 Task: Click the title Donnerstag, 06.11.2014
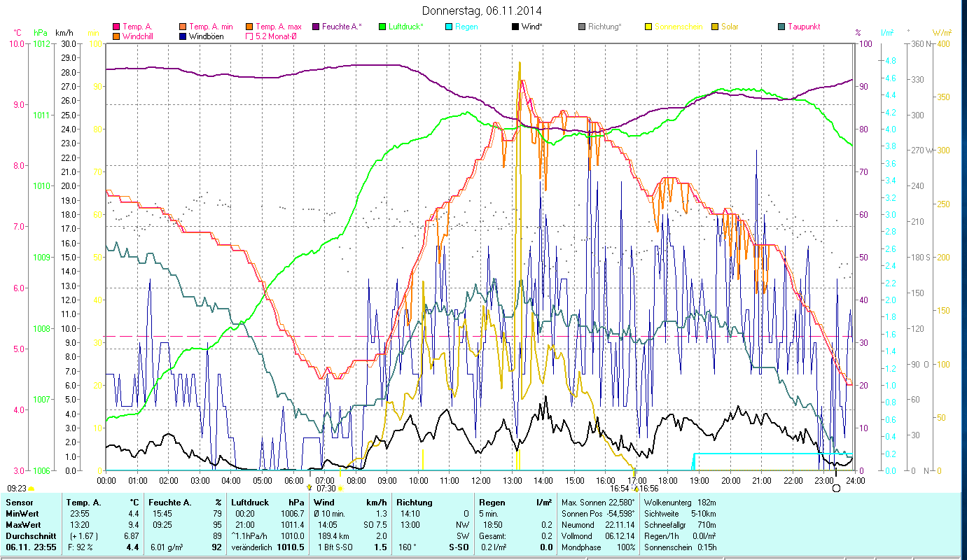482,10
